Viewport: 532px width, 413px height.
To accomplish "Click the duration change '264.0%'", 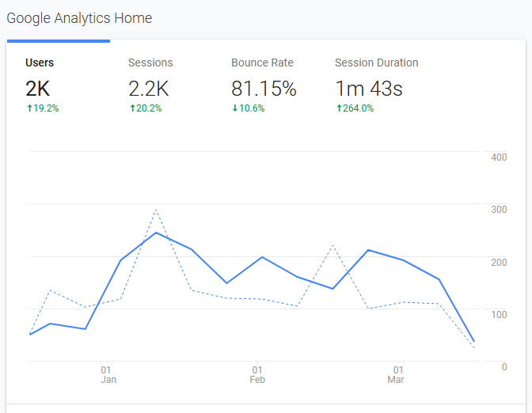I will click(355, 108).
